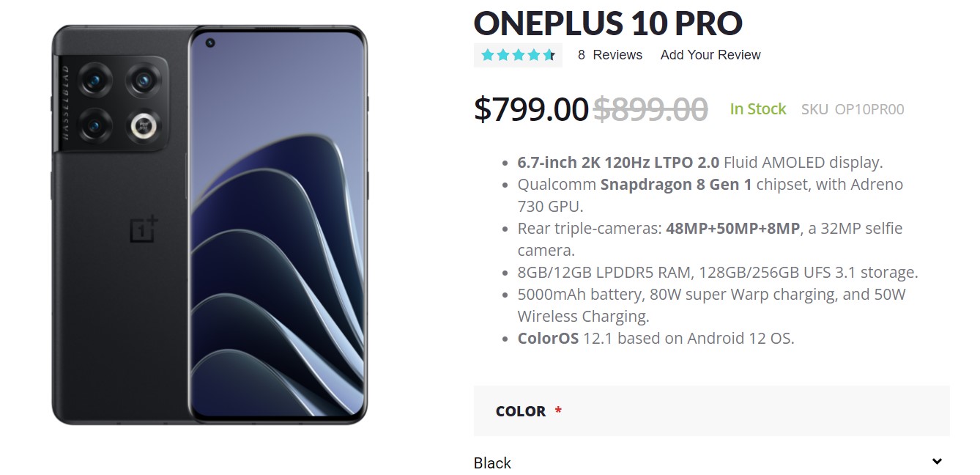Viewport: 980px width, 475px height.
Task: Click the Hasselblad branding on camera bump
Action: tap(65, 101)
